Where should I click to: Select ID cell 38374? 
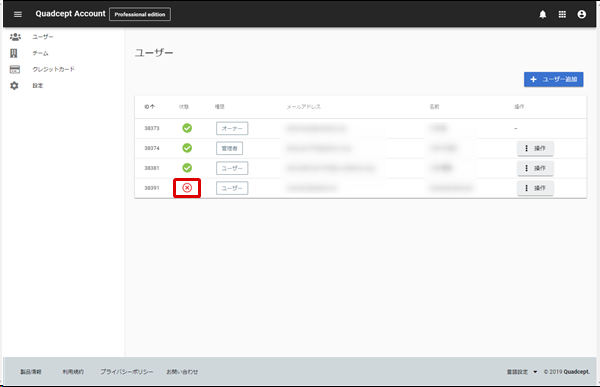pyautogui.click(x=152, y=148)
